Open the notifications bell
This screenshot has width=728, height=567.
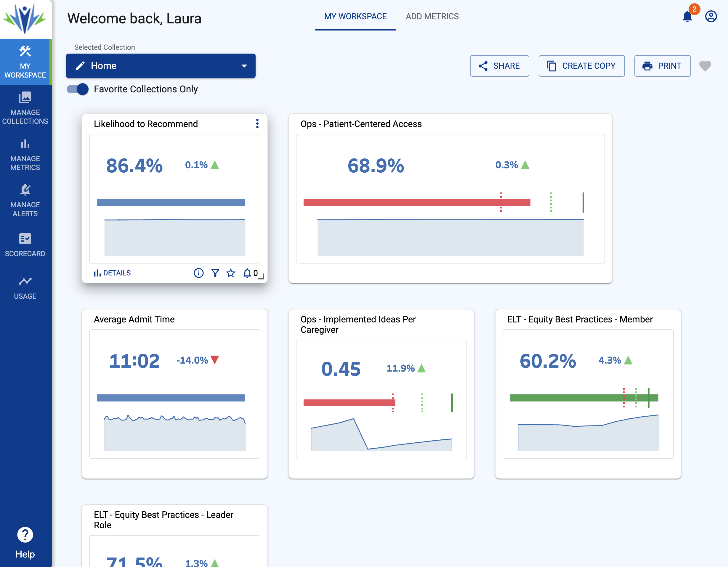click(687, 16)
